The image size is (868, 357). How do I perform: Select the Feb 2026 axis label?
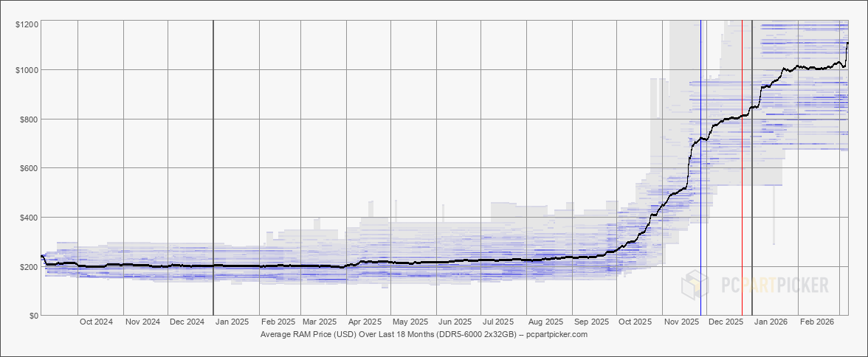[817, 322]
